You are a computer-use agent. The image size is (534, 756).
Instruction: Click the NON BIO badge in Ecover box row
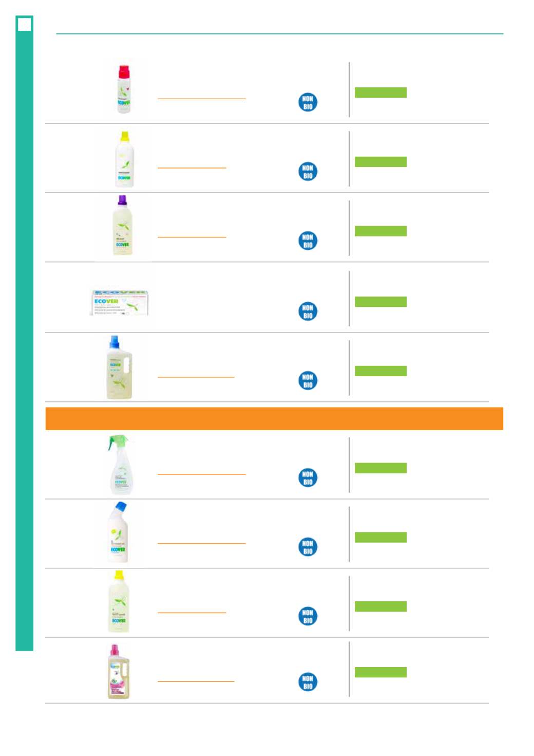pos(308,311)
